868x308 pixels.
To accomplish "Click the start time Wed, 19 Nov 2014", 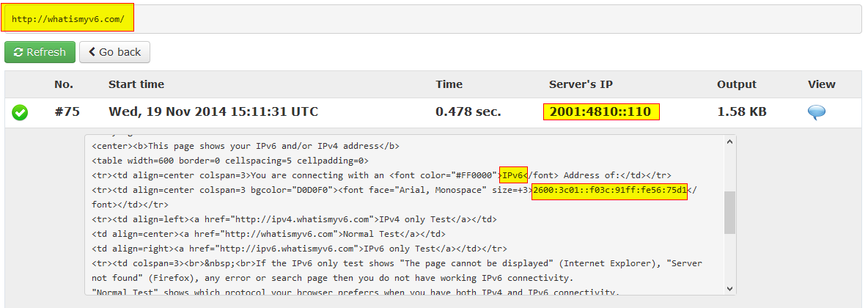I will tap(213, 112).
